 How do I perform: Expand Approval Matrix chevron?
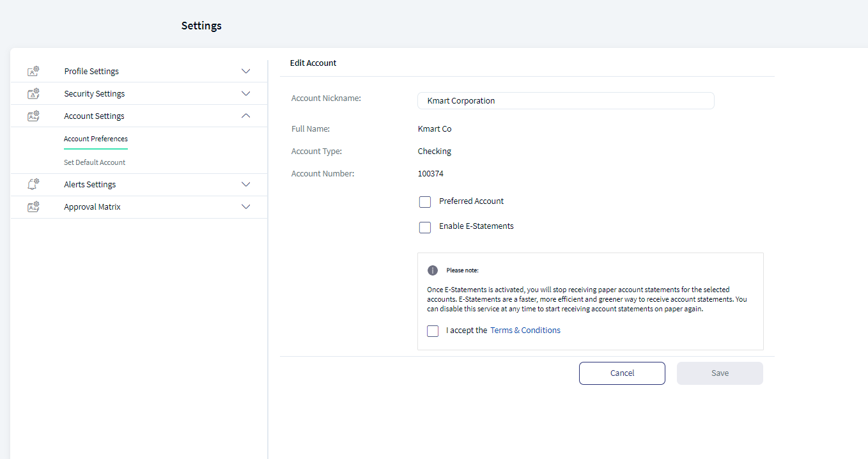(x=246, y=206)
